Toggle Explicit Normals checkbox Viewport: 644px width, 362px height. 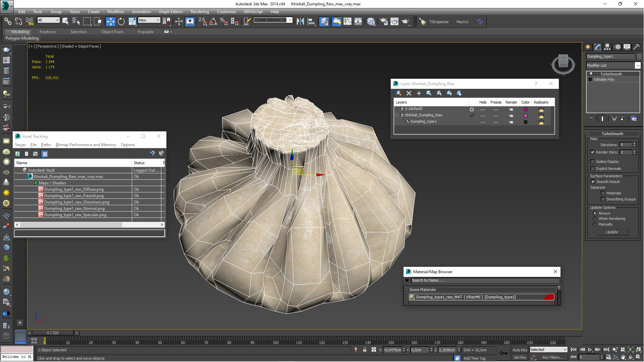click(x=592, y=169)
